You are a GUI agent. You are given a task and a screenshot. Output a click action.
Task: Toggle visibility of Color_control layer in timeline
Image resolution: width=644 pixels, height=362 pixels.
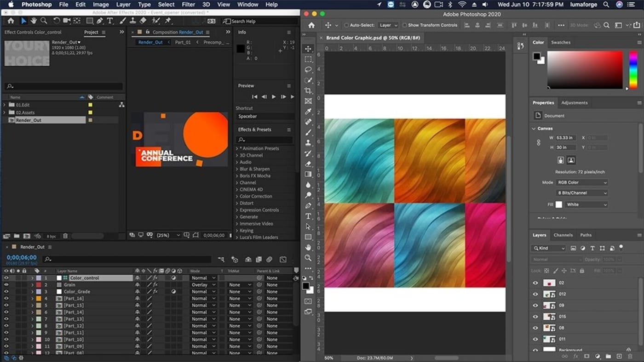6,278
